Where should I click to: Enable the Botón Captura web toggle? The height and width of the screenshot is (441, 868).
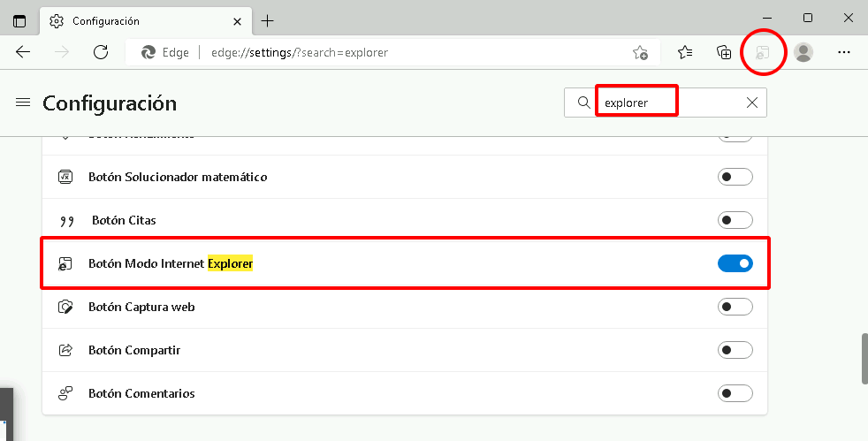[735, 307]
